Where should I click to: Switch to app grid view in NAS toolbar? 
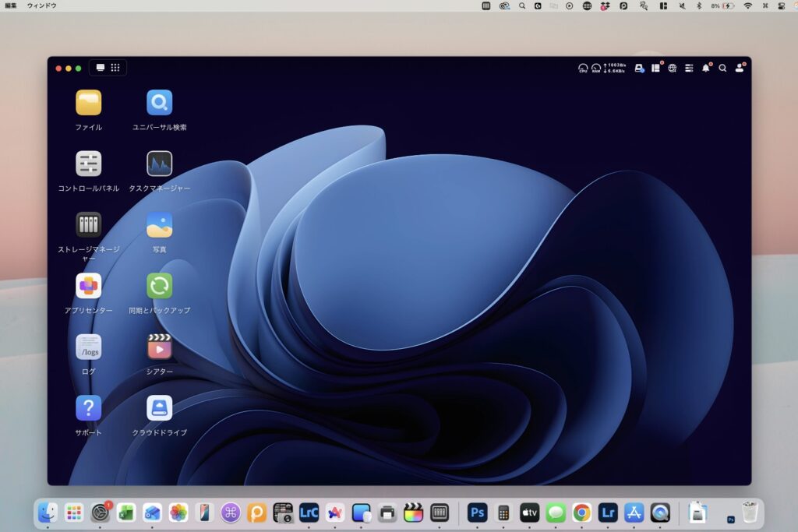click(115, 68)
